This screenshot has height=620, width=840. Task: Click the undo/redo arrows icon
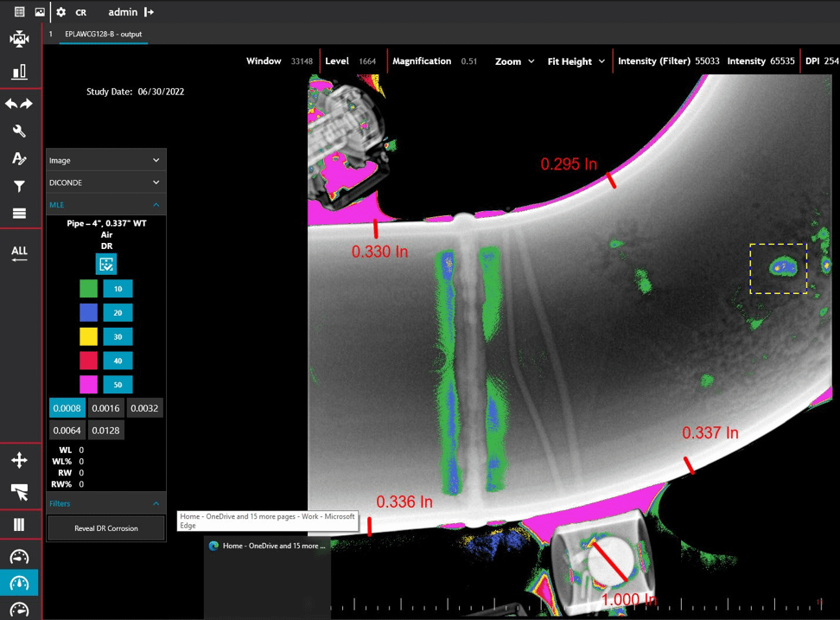pyautogui.click(x=19, y=104)
